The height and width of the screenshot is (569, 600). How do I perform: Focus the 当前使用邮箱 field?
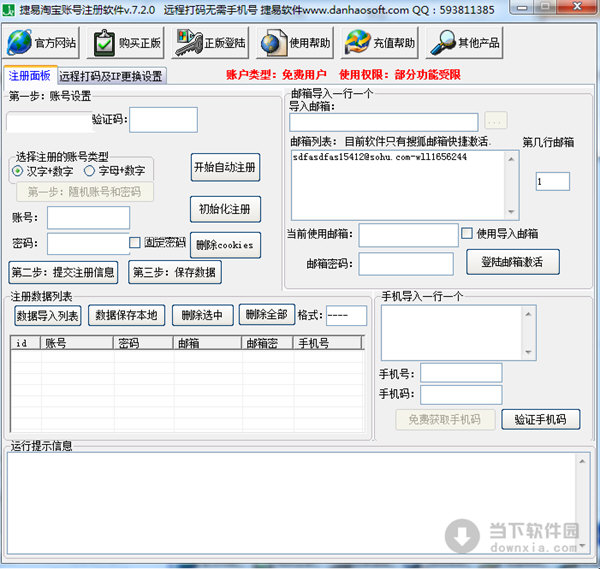pyautogui.click(x=408, y=235)
